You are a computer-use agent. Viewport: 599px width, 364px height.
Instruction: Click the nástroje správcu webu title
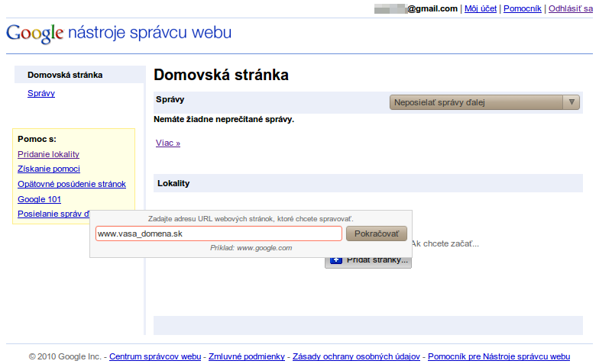(150, 32)
